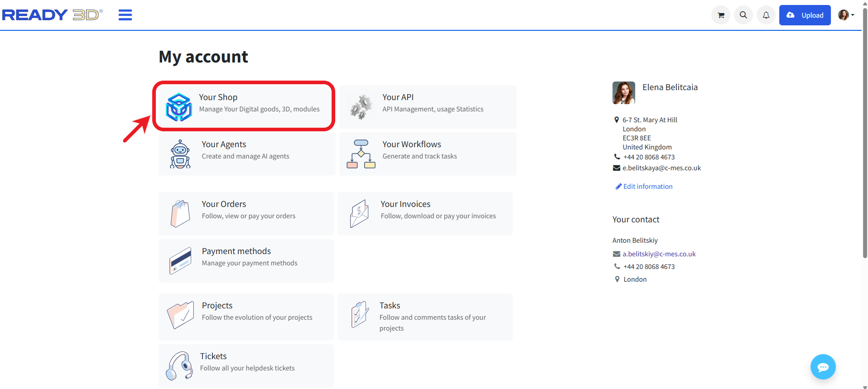Image resolution: width=868 pixels, height=389 pixels.
Task: Click the Your Agents robot icon
Action: point(180,154)
